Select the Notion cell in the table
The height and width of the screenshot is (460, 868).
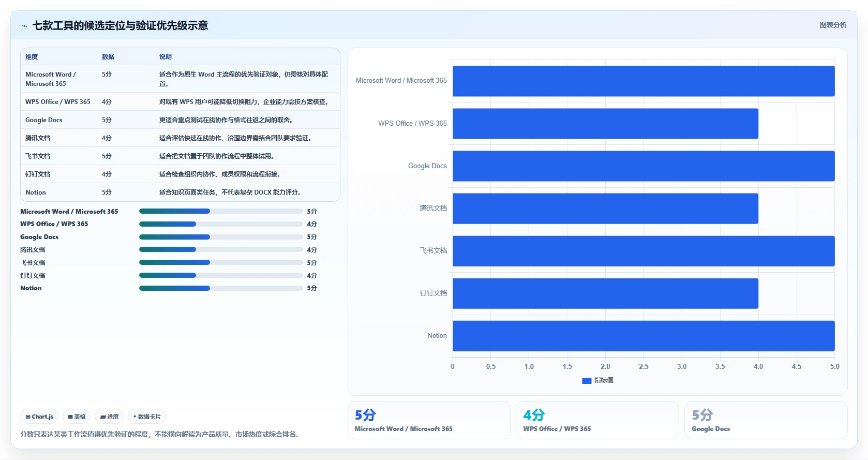tap(36, 192)
